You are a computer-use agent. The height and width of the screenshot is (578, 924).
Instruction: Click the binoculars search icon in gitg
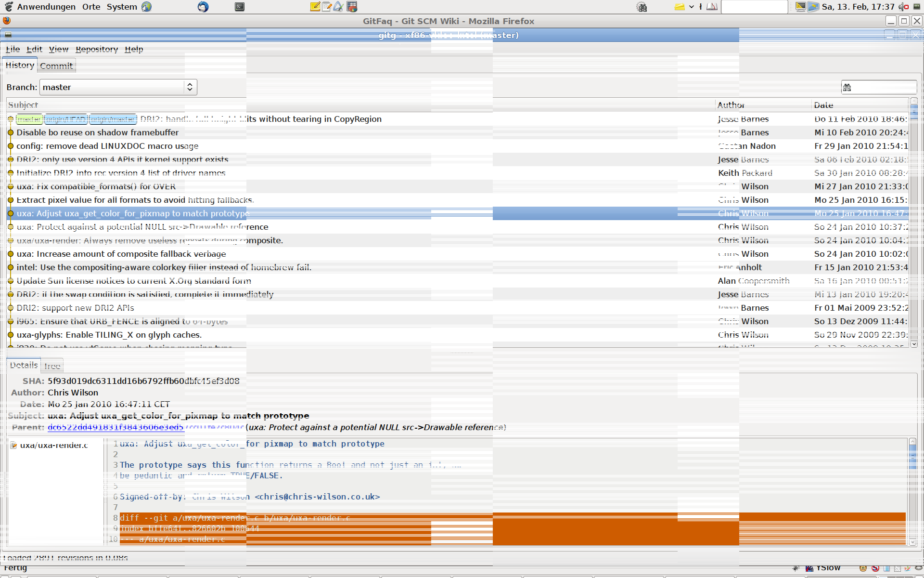(847, 87)
